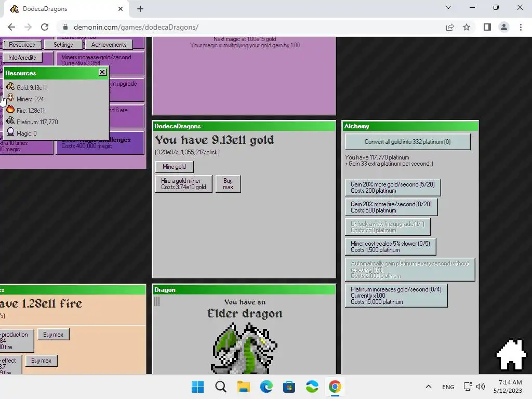Click the Chrome icon in the taskbar
This screenshot has height=399, width=532.
(x=335, y=387)
